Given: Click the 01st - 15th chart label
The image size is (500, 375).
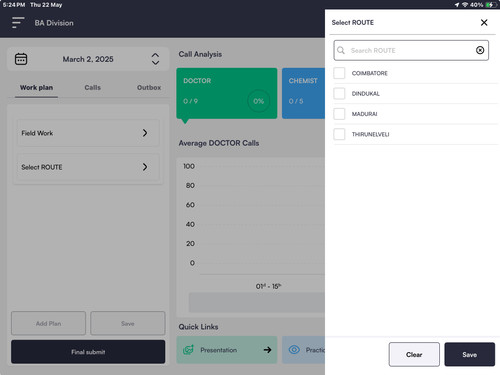Looking at the screenshot, I should 268,286.
